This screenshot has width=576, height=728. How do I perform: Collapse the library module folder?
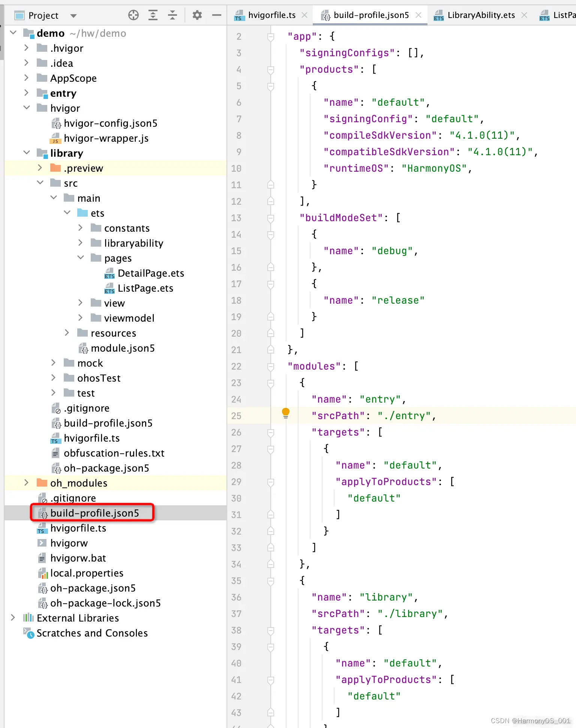pos(27,153)
